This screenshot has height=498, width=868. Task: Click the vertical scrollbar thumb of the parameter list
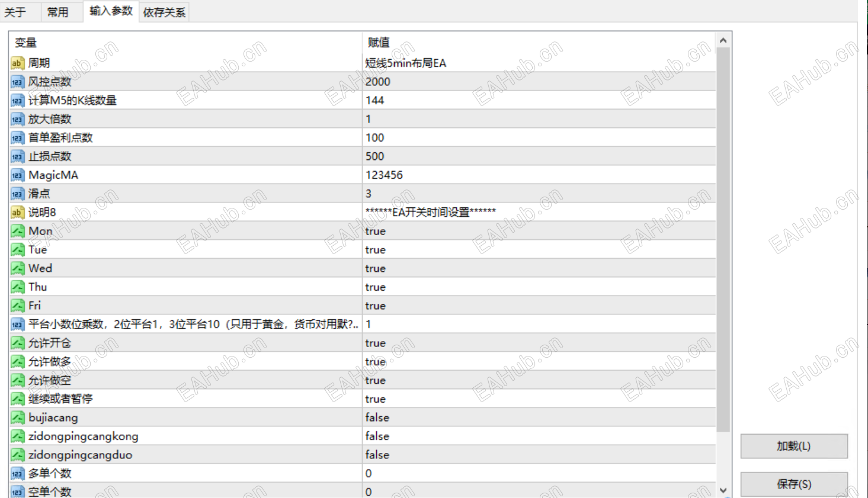click(723, 240)
